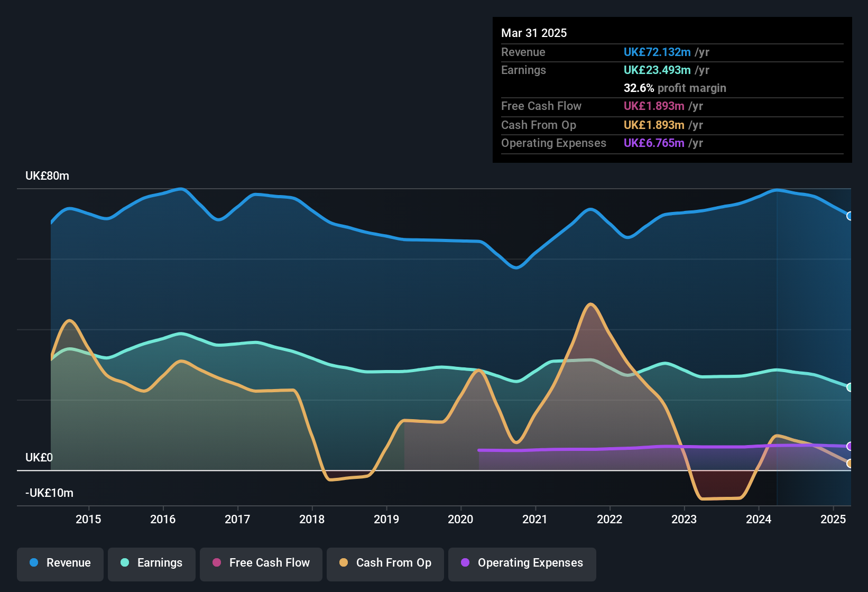Click the orange Cash From Op endpoint marker
868x592 pixels.
pyautogui.click(x=849, y=464)
